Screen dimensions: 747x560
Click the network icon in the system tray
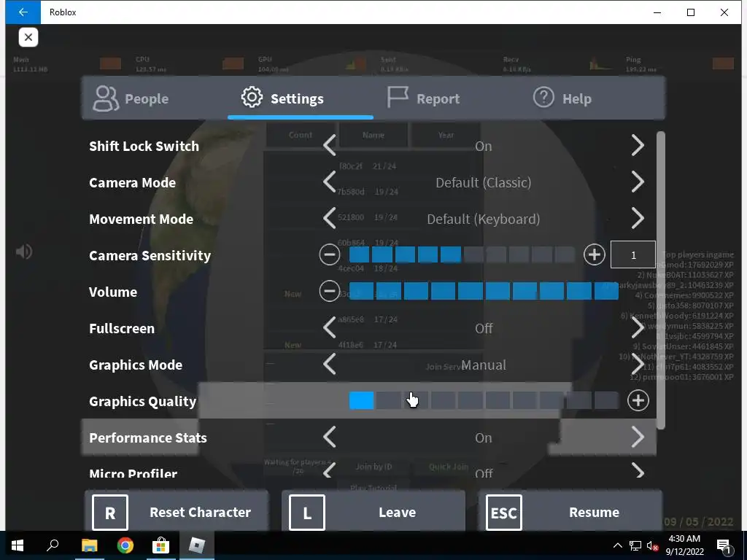pos(635,545)
